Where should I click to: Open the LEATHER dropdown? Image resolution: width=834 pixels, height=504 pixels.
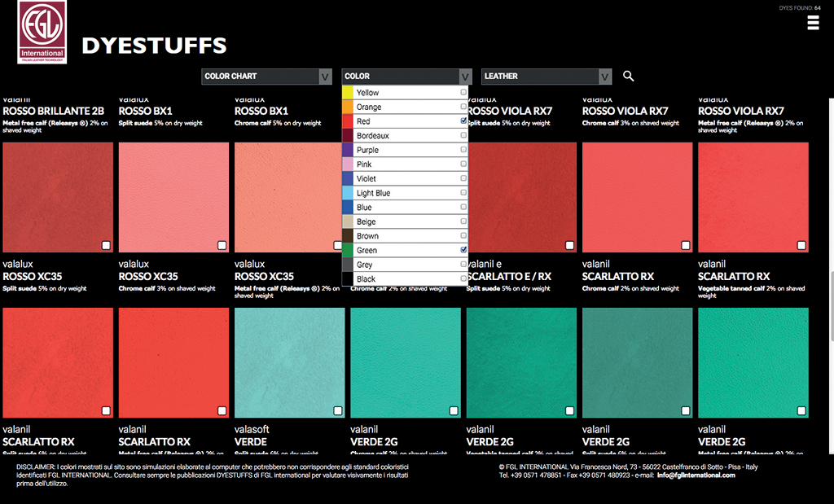[546, 77]
